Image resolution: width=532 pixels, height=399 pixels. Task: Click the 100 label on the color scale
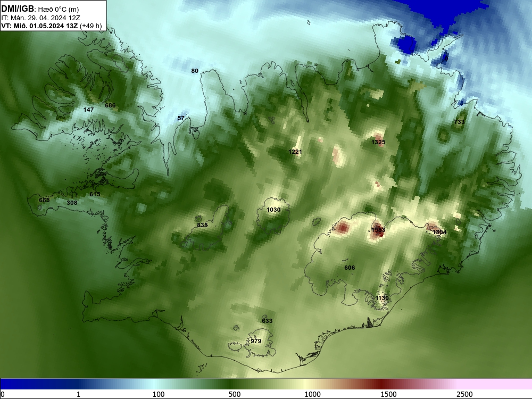(x=159, y=394)
